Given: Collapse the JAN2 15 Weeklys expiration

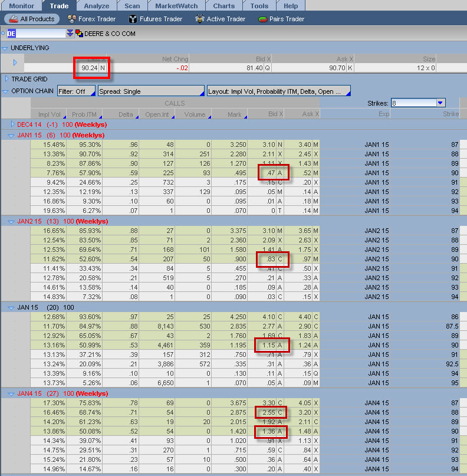Looking at the screenshot, I should click(11, 221).
